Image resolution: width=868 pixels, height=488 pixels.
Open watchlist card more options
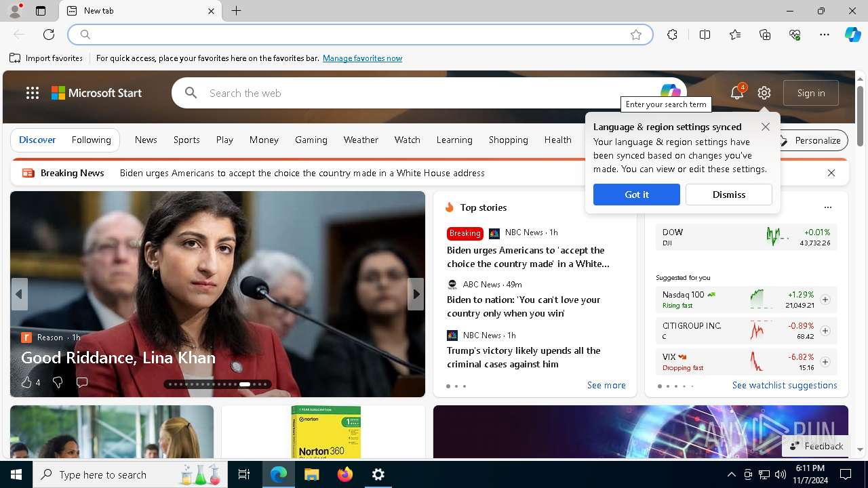(827, 207)
